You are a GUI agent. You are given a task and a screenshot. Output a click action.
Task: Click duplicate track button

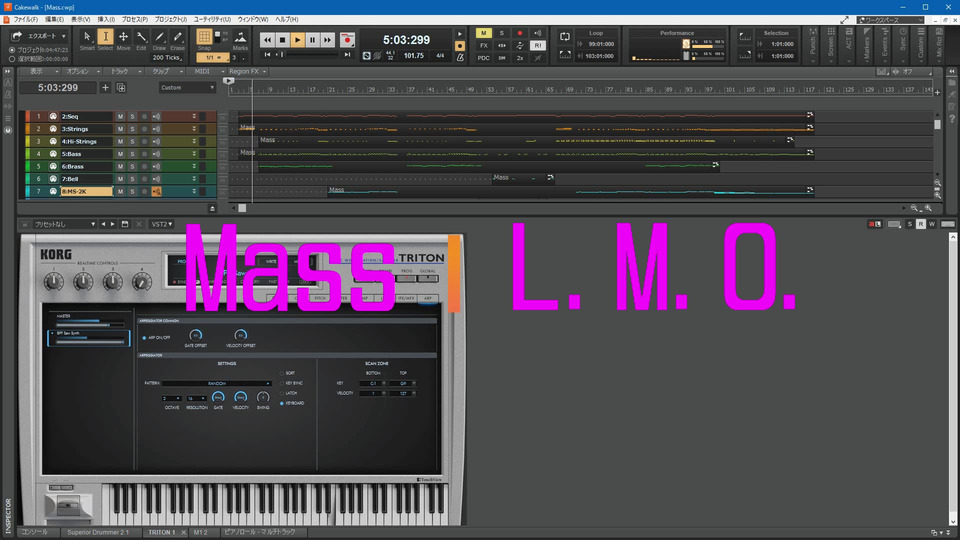pyautogui.click(x=121, y=88)
